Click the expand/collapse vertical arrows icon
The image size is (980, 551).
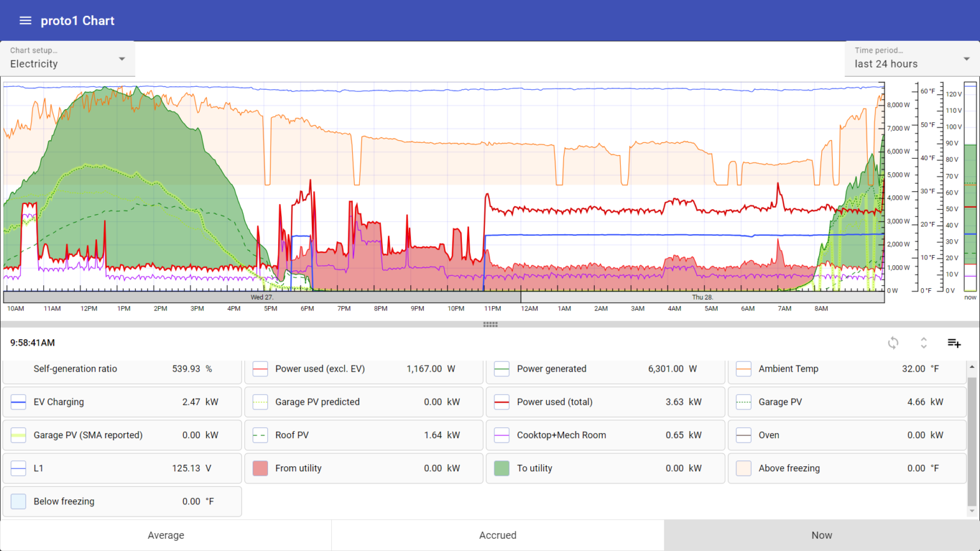[x=923, y=343]
